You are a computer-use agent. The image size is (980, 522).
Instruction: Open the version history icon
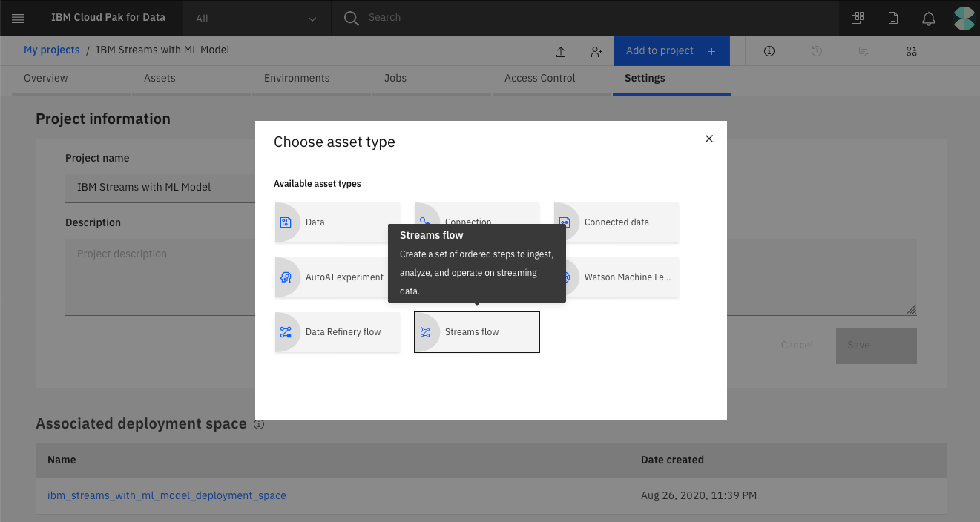click(x=817, y=51)
